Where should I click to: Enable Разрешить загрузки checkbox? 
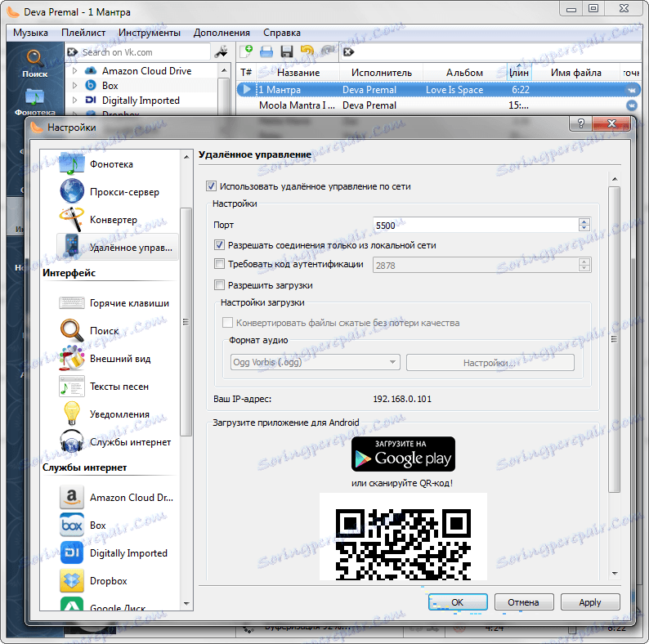pyautogui.click(x=219, y=284)
